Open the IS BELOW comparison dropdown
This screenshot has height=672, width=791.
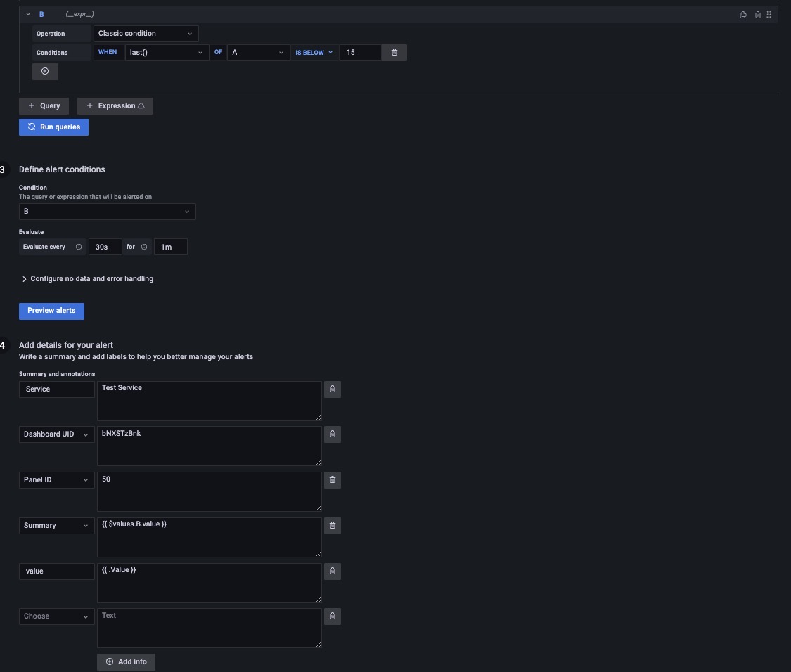314,52
